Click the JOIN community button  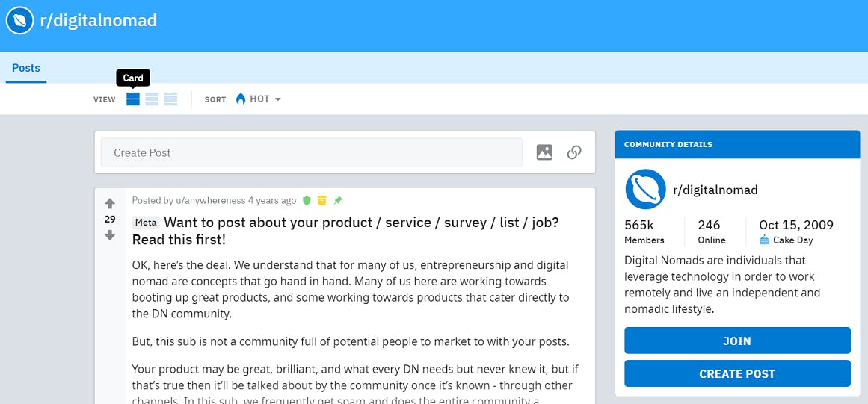pyautogui.click(x=737, y=341)
